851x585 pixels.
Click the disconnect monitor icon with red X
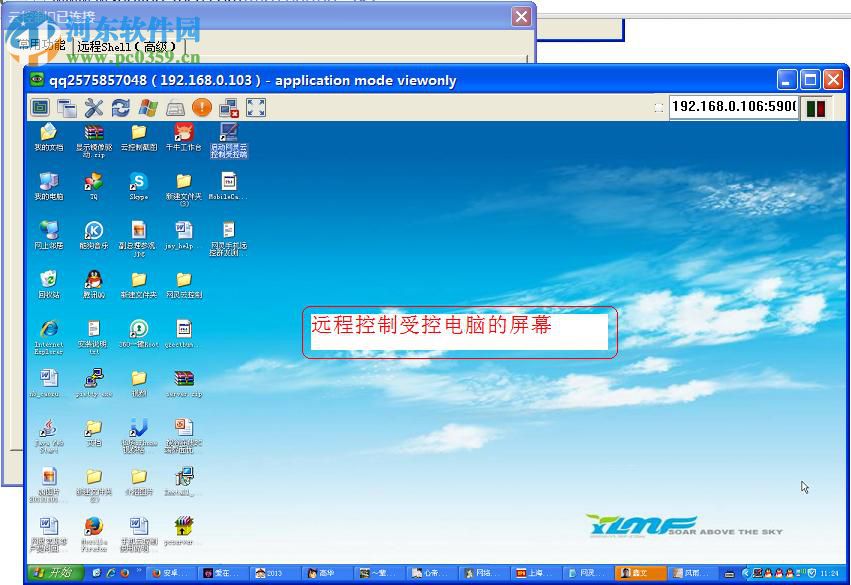tap(229, 108)
